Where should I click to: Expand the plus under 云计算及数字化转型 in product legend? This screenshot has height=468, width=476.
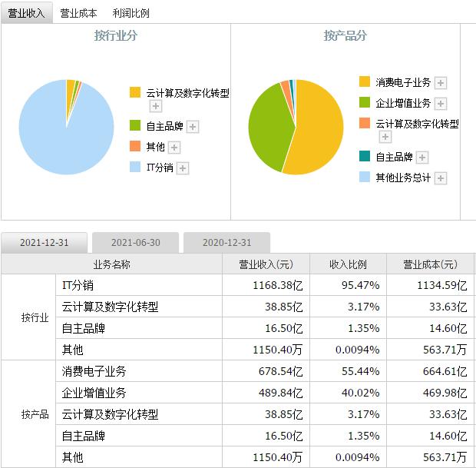pyautogui.click(x=385, y=137)
